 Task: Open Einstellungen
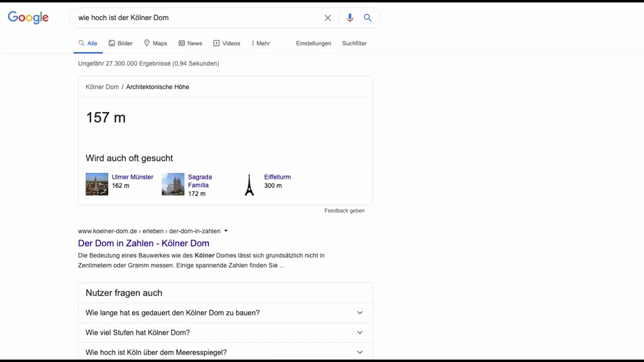313,43
